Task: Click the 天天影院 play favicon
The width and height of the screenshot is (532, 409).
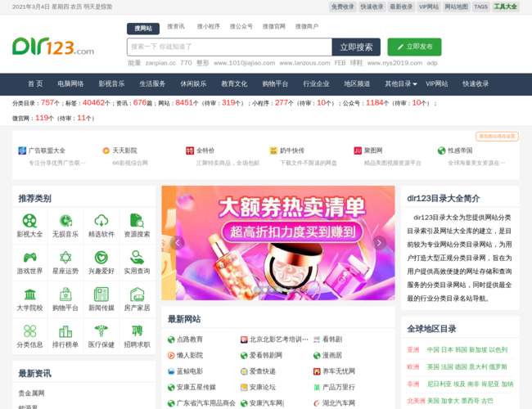Action: tap(106, 151)
